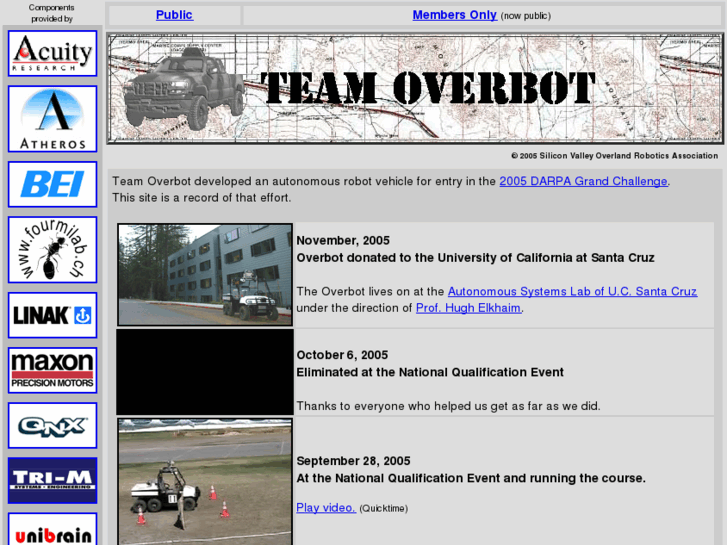Image resolution: width=727 pixels, height=545 pixels.
Task: Open Autonomous Systems Lab of U.C. Santa Cruz link
Action: click(x=573, y=291)
